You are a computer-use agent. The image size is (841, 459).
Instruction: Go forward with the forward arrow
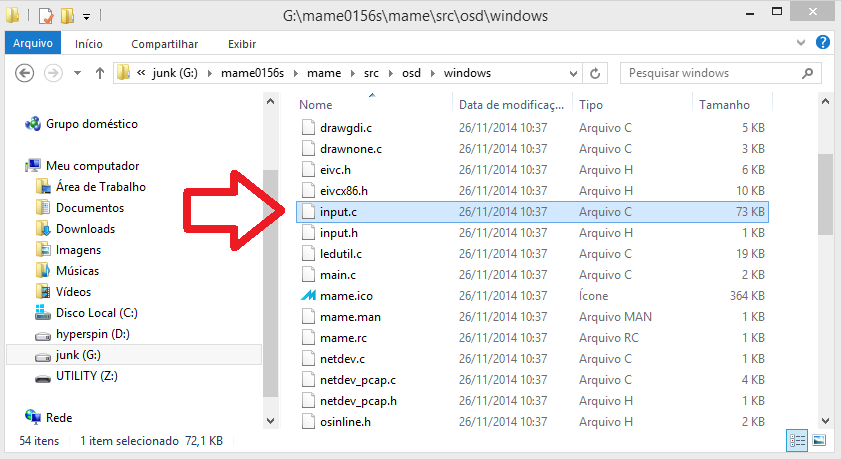coord(53,73)
